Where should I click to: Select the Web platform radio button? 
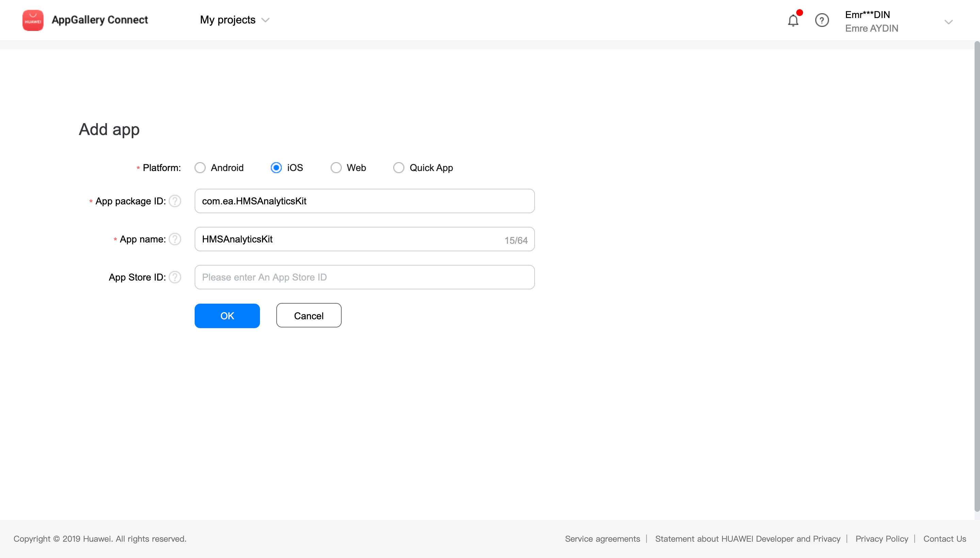pos(336,168)
